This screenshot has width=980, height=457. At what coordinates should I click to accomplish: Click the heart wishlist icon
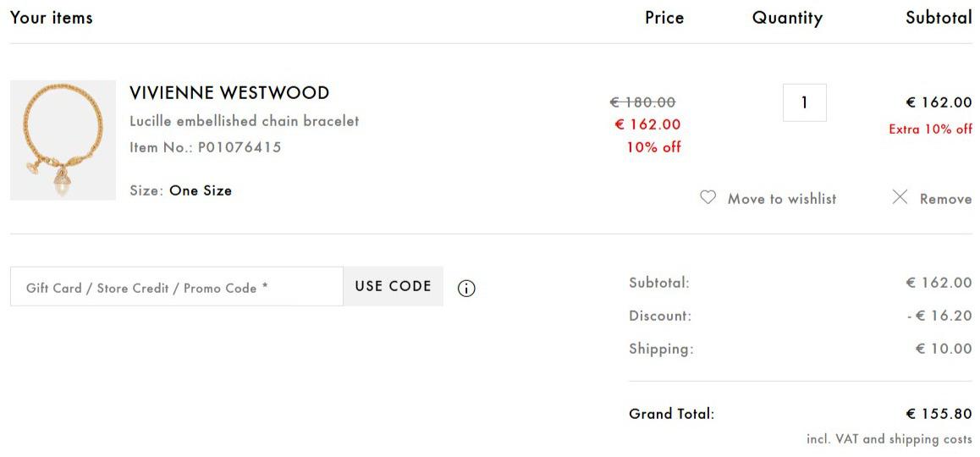707,198
